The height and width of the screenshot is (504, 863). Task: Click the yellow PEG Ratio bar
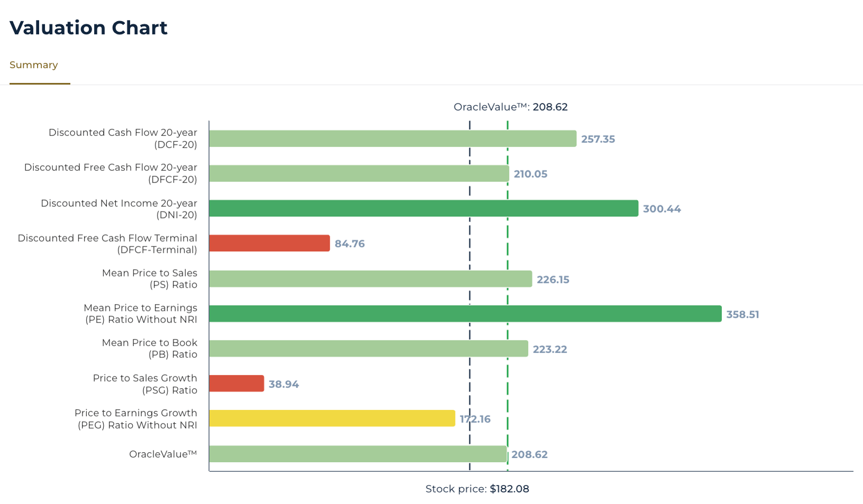[332, 418]
